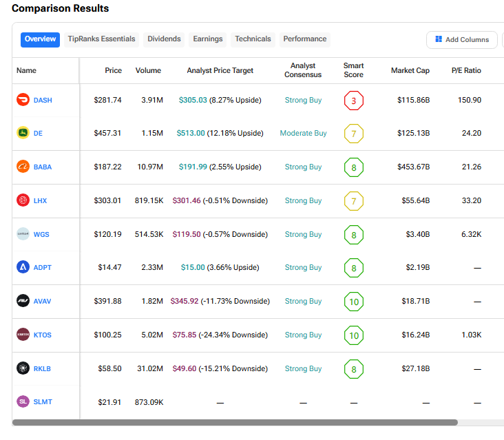Click the ADPT company logo icon

click(23, 267)
